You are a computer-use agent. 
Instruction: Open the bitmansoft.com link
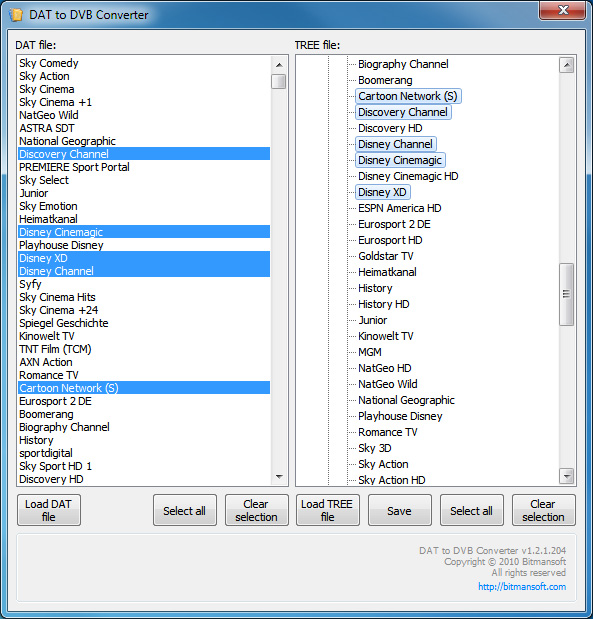pos(522,587)
